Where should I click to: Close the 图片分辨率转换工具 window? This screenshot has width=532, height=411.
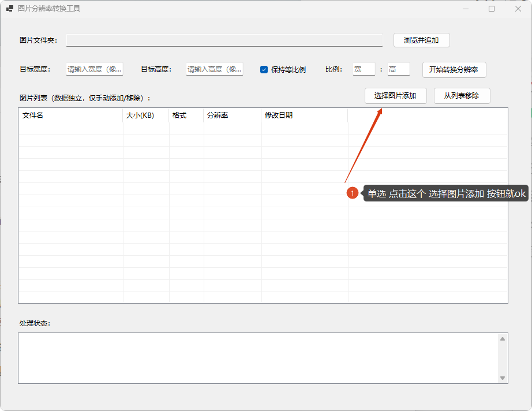[x=518, y=9]
